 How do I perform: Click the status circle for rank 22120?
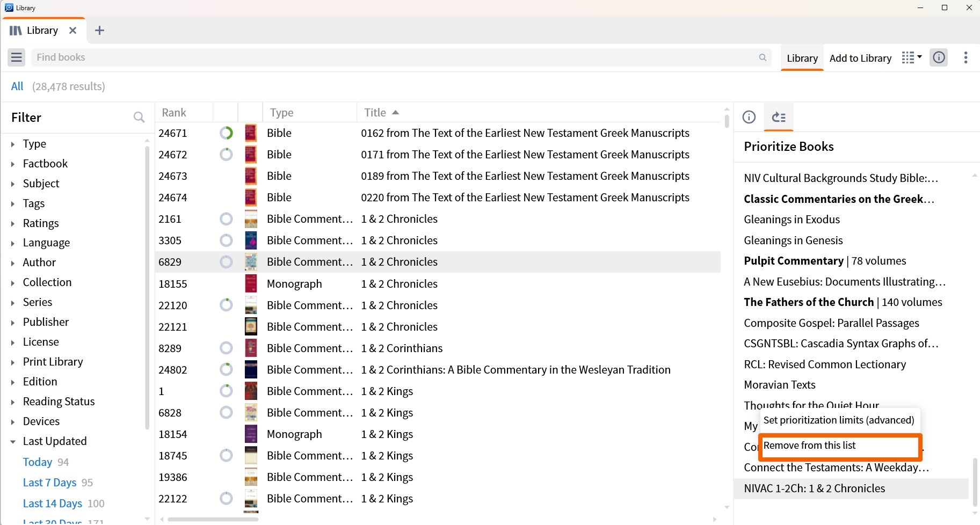pyautogui.click(x=227, y=305)
